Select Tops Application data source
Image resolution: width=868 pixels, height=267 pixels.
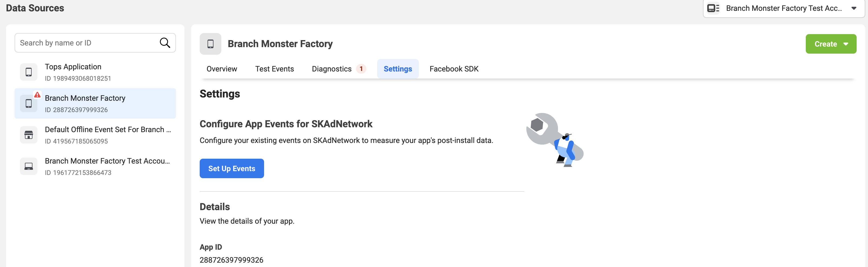click(x=95, y=72)
